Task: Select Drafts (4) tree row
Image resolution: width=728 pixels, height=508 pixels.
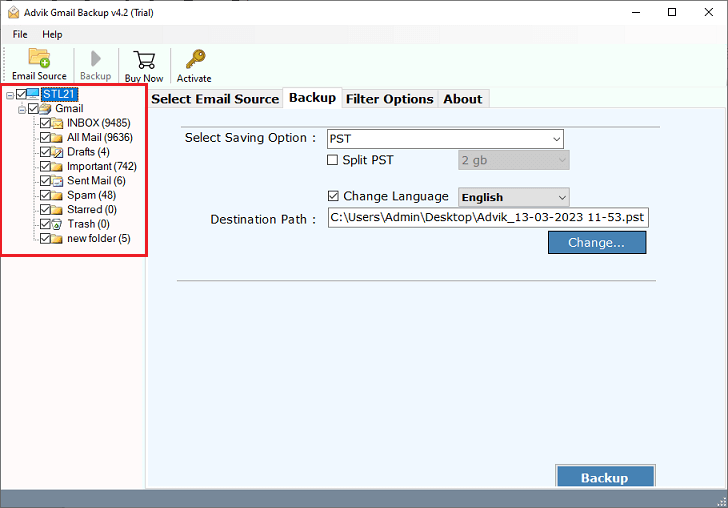Action: (88, 152)
